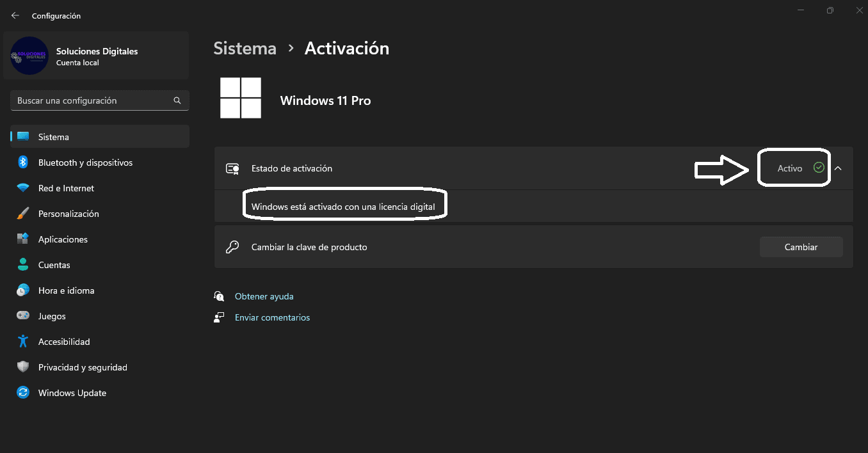Viewport: 868px width, 453px height.
Task: Click the Sistema breadcrumb link
Action: point(245,49)
